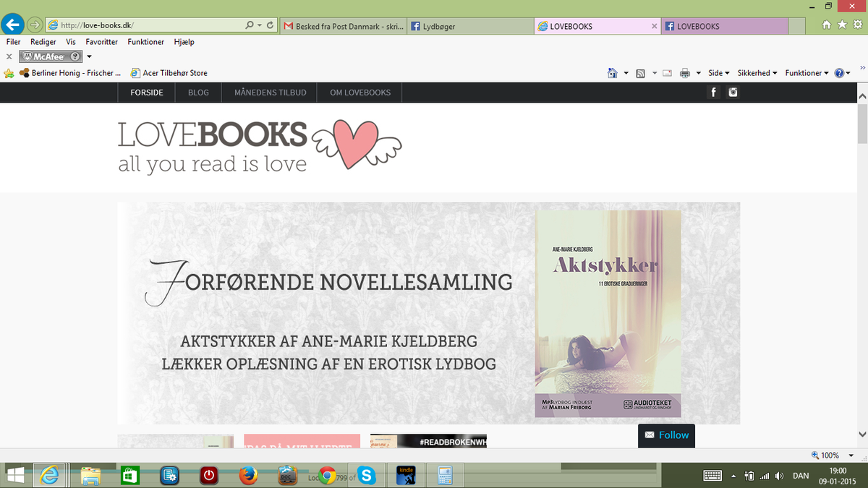The width and height of the screenshot is (868, 488).
Task: Expand the Print dropdown arrow
Action: coord(699,73)
